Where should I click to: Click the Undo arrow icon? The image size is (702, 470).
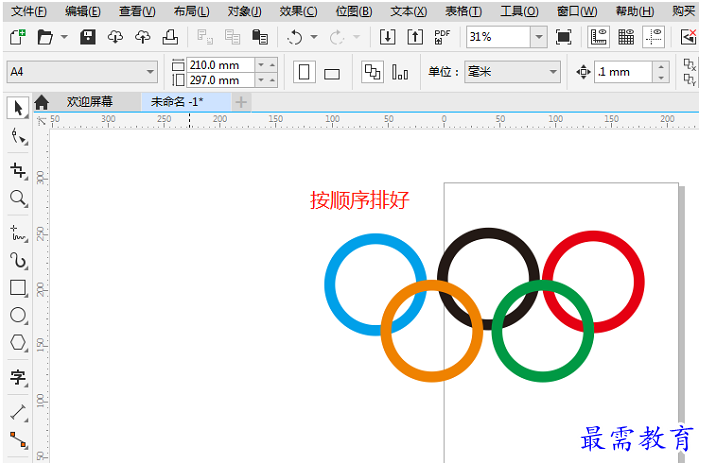pyautogui.click(x=295, y=37)
